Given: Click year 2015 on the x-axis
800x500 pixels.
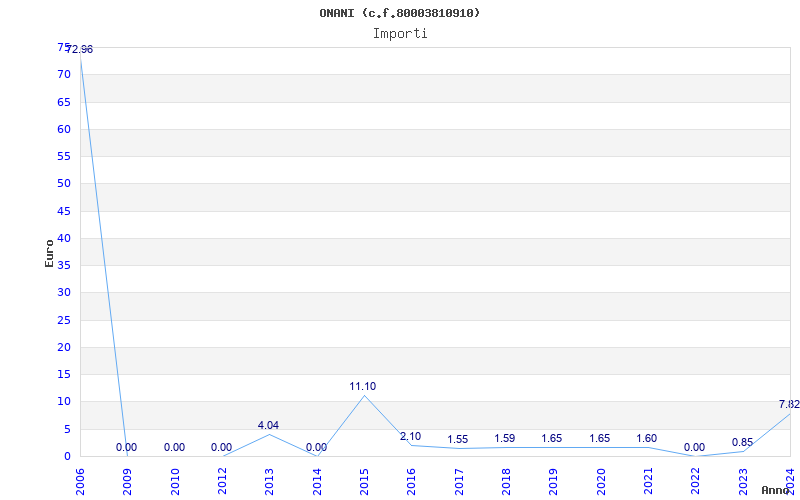Looking at the screenshot, I should [364, 482].
